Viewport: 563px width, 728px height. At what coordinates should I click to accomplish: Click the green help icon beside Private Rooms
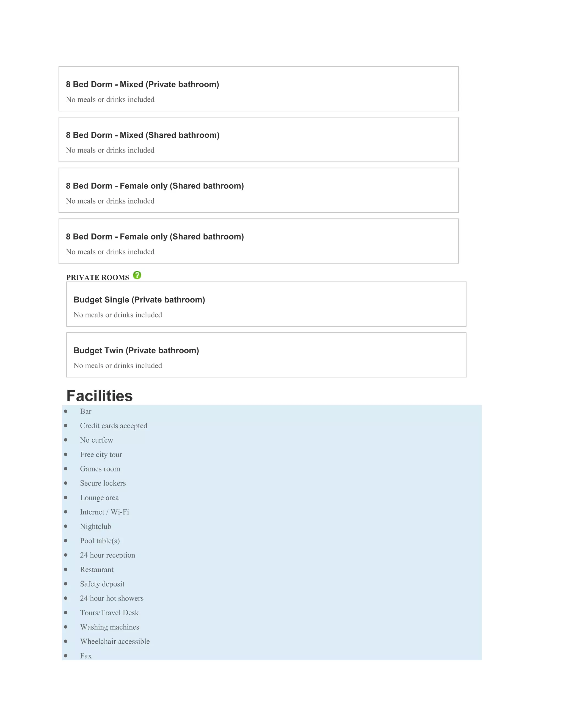pos(137,275)
